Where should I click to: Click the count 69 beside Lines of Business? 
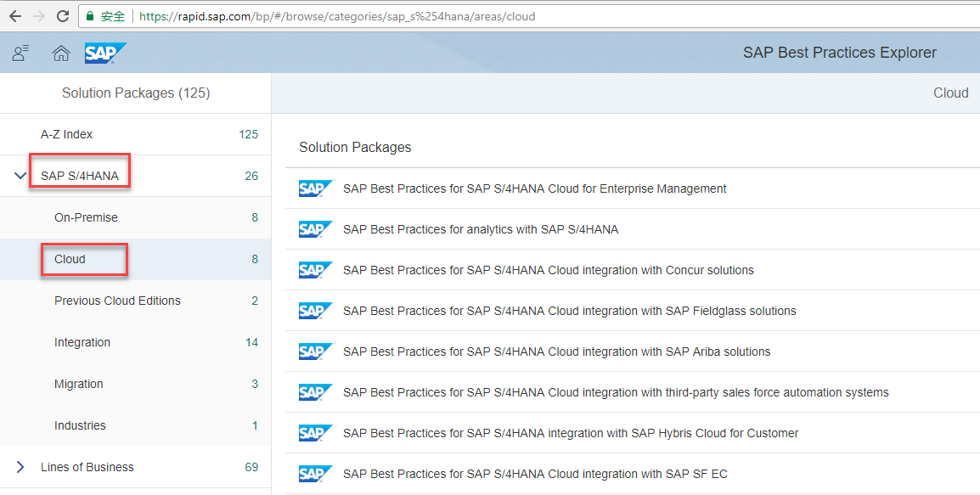tap(251, 467)
